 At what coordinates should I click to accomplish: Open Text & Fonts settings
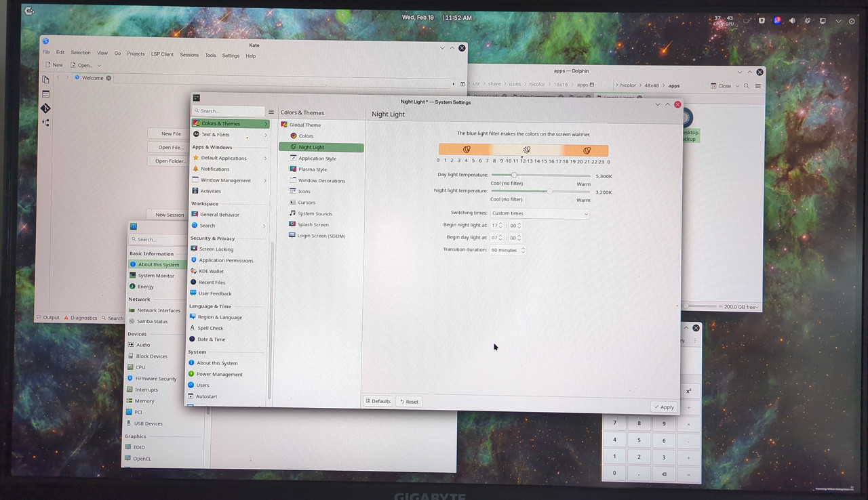tap(230, 134)
